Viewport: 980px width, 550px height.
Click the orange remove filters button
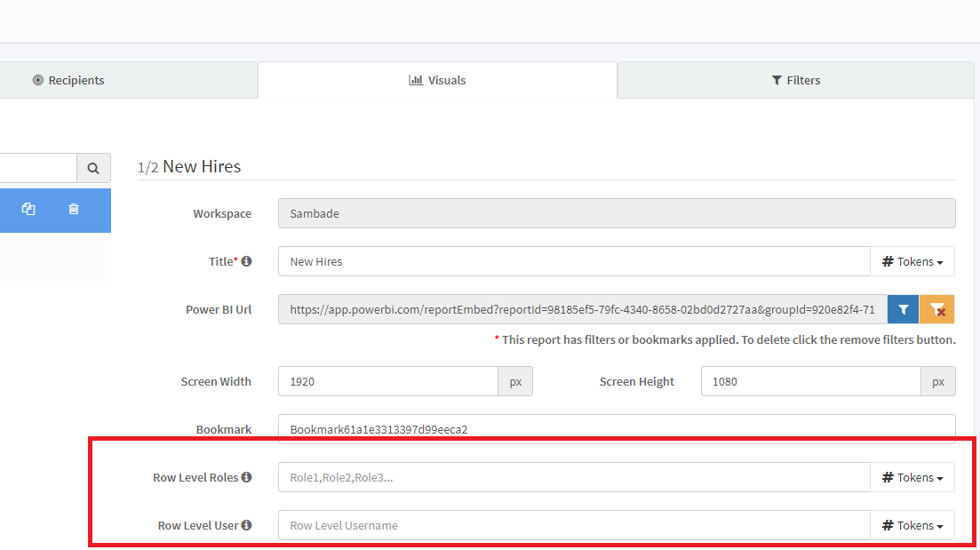click(x=937, y=310)
